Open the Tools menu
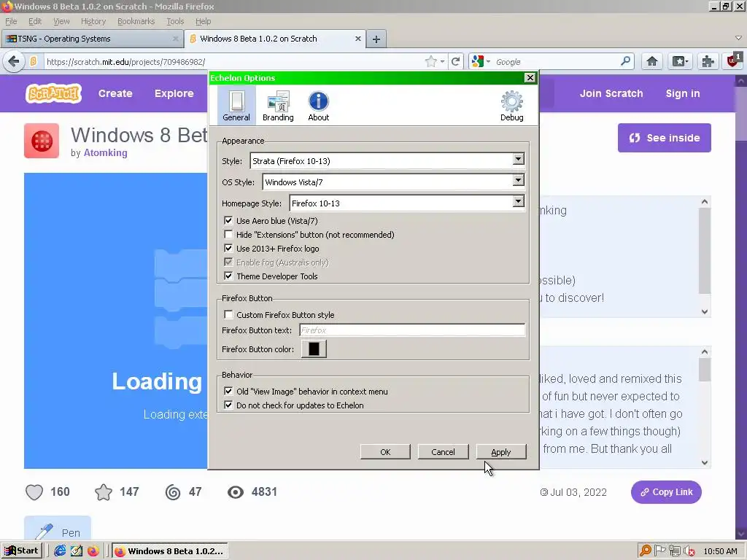Screen dimensions: 747x560 175,21
